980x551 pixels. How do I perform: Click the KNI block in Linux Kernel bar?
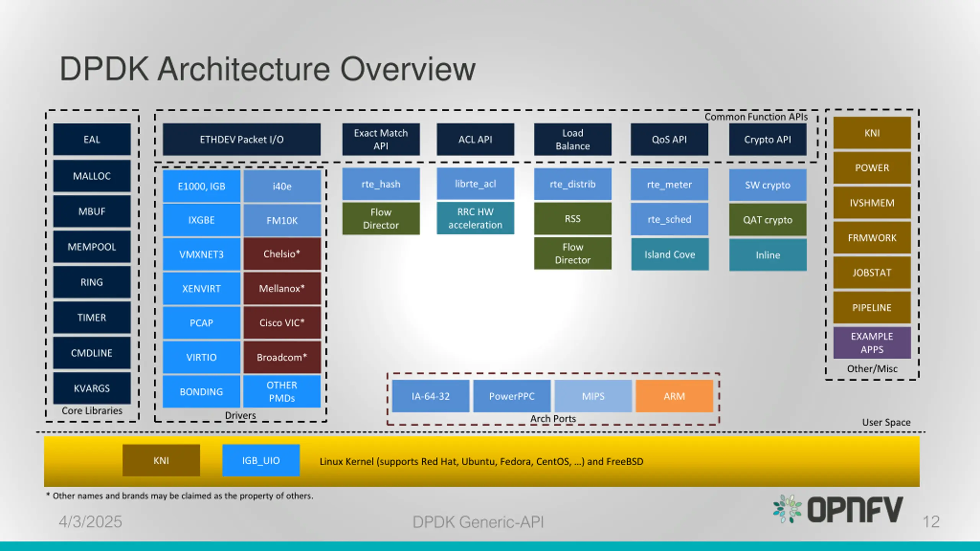(x=161, y=460)
